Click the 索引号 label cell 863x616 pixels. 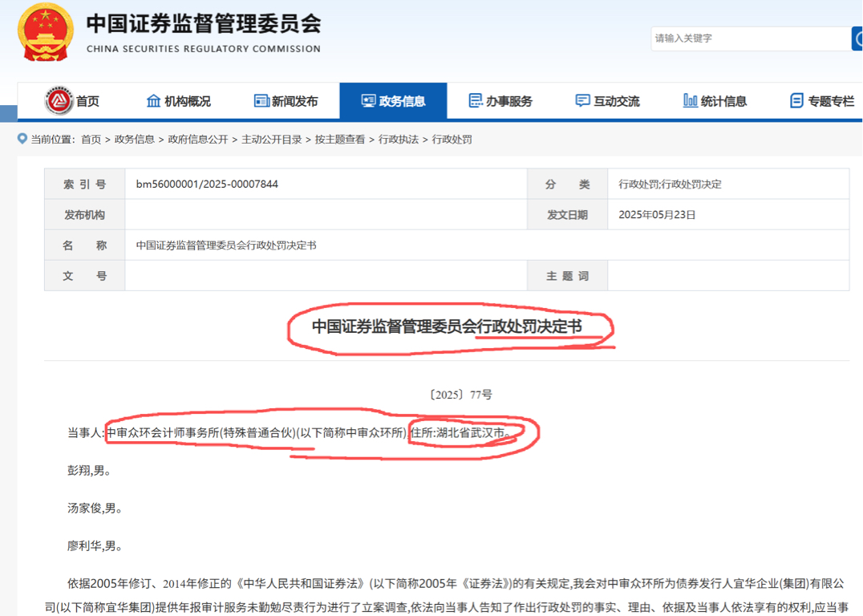(85, 184)
